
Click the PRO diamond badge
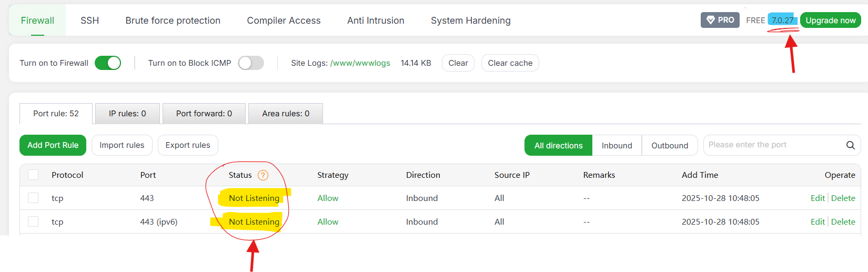tap(720, 20)
